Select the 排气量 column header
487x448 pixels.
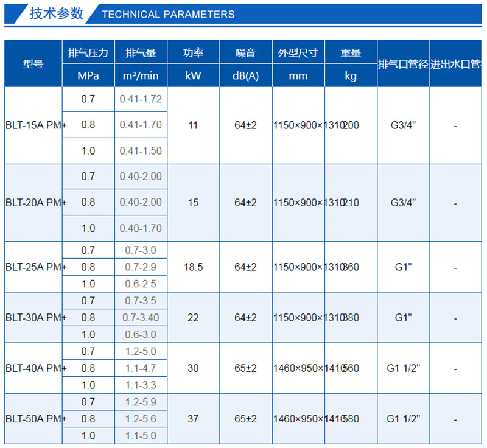coord(141,52)
